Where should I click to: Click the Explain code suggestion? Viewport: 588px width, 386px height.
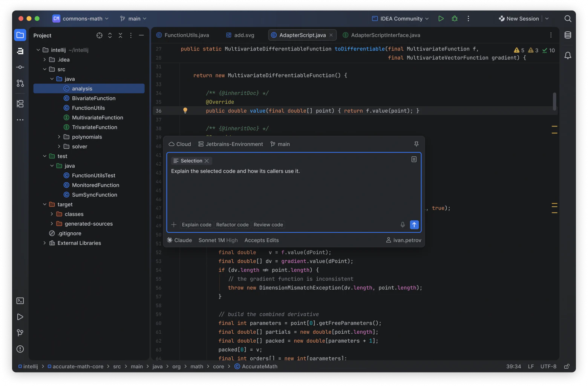[x=196, y=225]
